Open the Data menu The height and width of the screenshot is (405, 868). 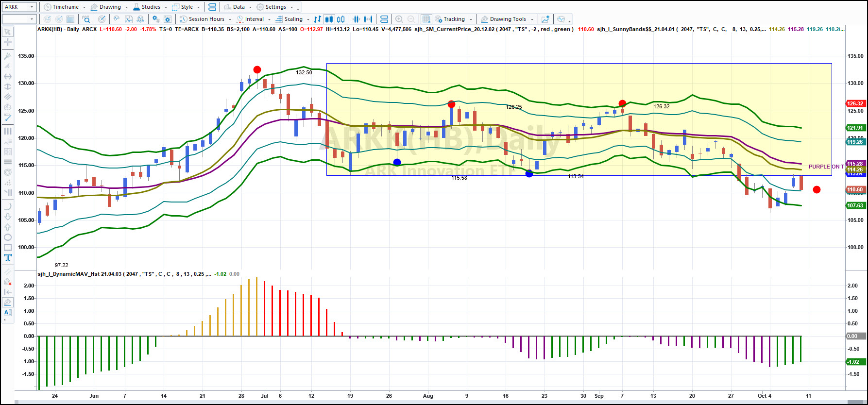tap(238, 7)
